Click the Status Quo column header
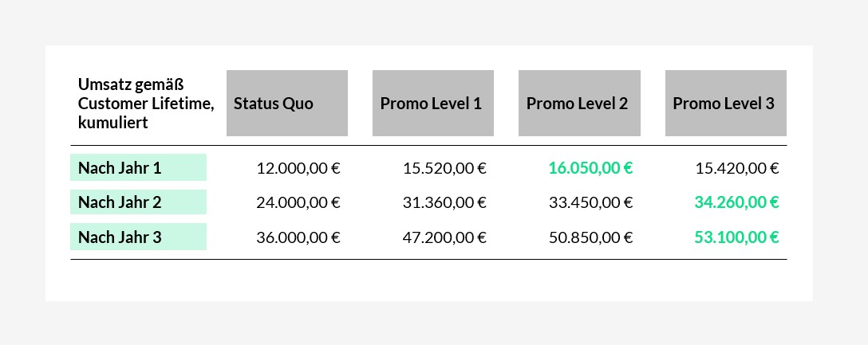 [x=286, y=104]
